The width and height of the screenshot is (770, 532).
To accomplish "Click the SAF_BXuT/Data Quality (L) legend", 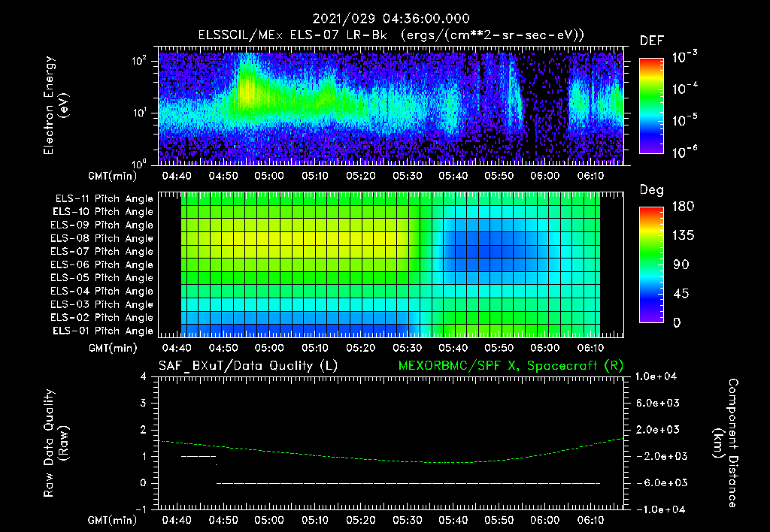I will pos(248,366).
